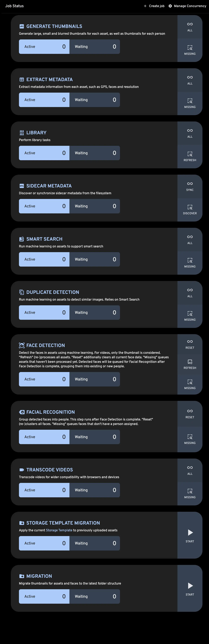Sync Sidecar Metadata

tap(190, 186)
